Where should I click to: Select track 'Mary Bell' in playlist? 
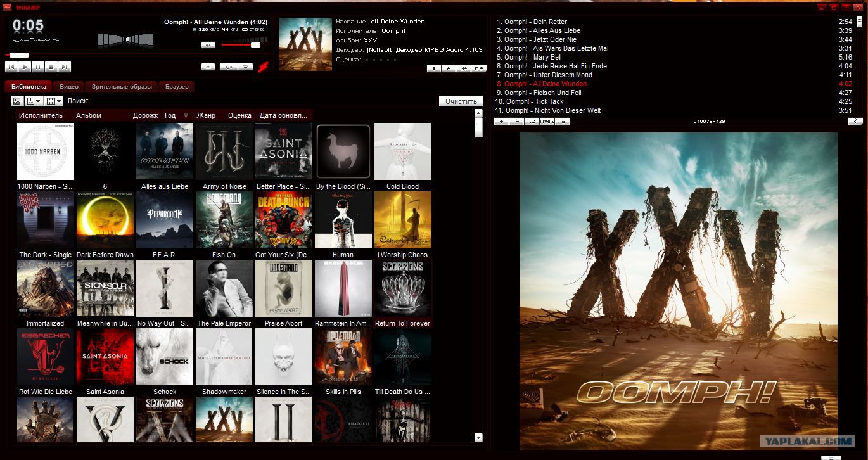[x=674, y=57]
